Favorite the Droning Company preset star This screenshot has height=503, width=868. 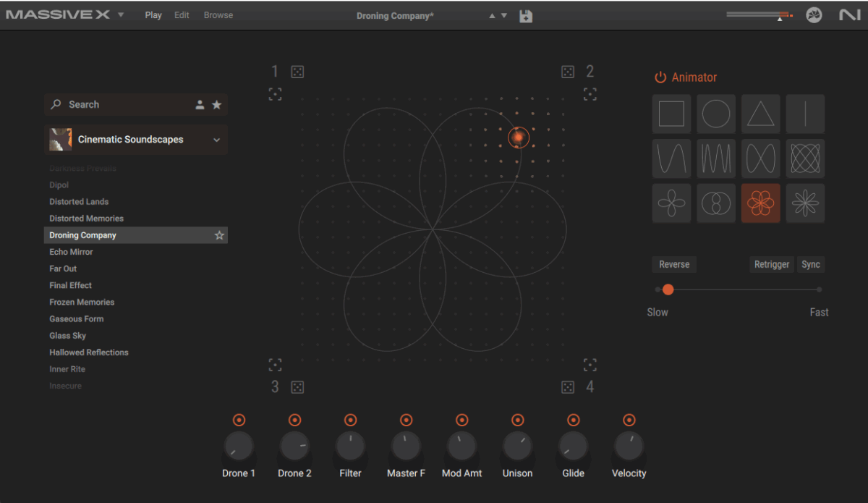pyautogui.click(x=219, y=235)
